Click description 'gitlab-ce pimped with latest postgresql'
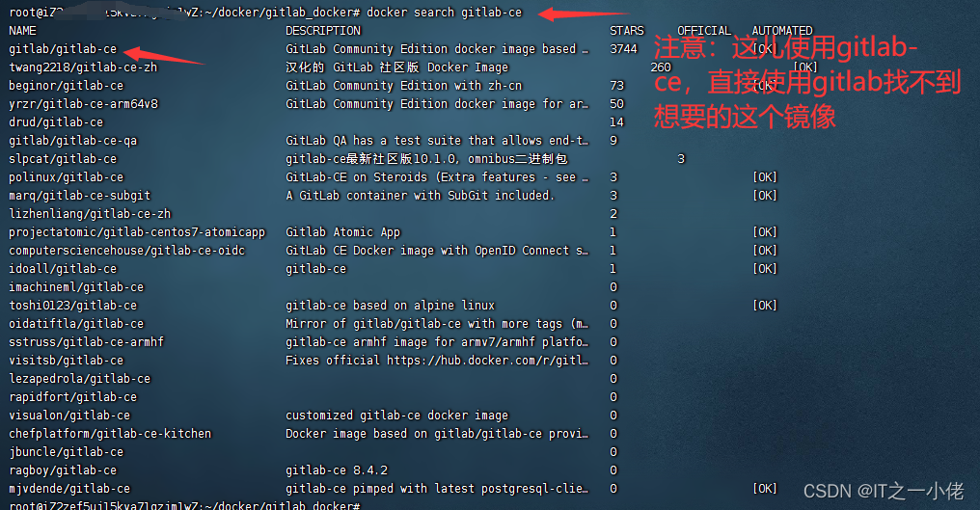This screenshot has height=510, width=980. (x=437, y=488)
